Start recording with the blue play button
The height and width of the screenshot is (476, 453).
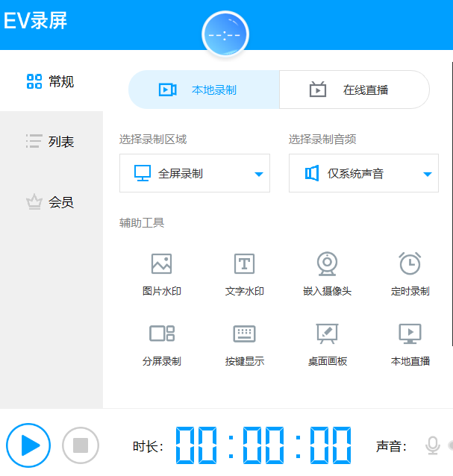pos(28,445)
